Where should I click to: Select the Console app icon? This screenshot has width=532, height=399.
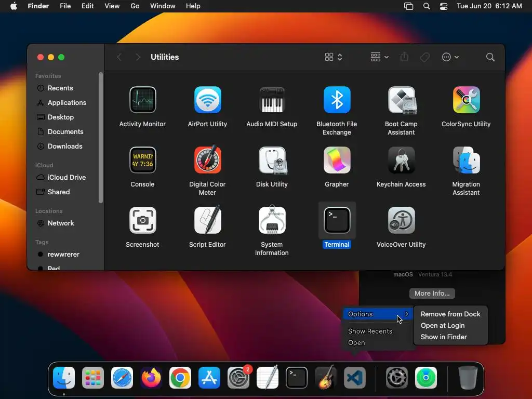pyautogui.click(x=142, y=160)
